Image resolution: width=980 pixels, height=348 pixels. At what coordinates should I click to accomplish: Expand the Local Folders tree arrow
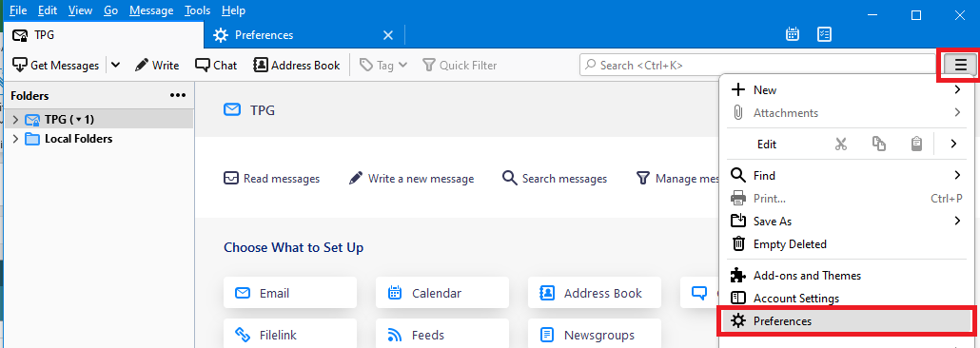[15, 139]
